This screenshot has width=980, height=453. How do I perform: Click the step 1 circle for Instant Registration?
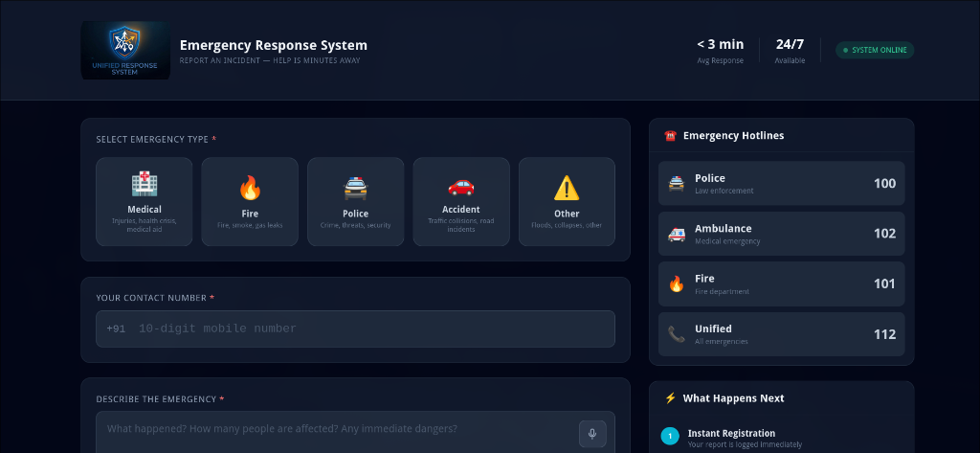[670, 436]
